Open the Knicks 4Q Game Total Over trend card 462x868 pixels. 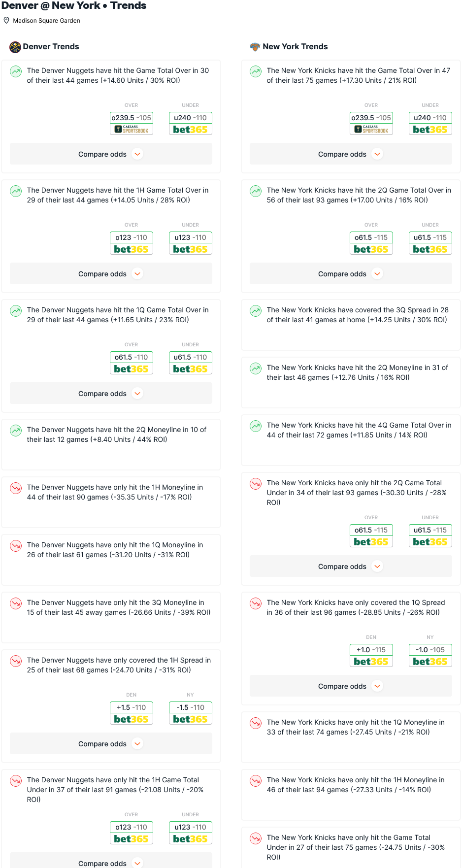point(351,440)
